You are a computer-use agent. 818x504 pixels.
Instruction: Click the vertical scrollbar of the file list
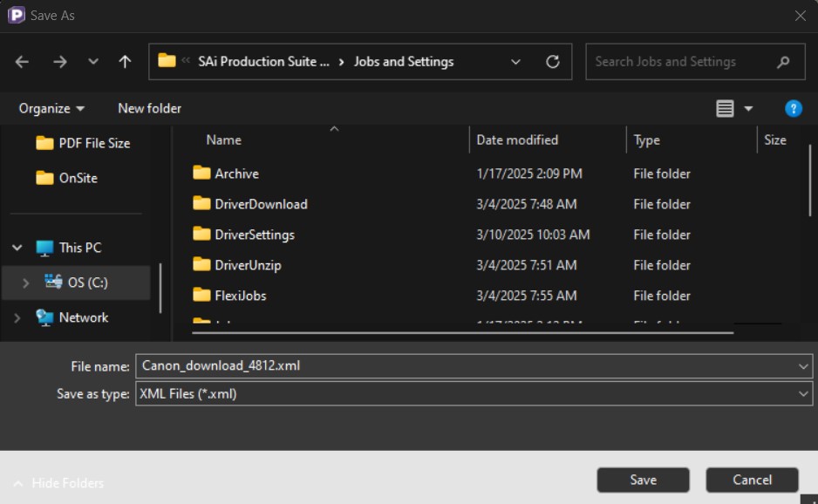[x=809, y=180]
